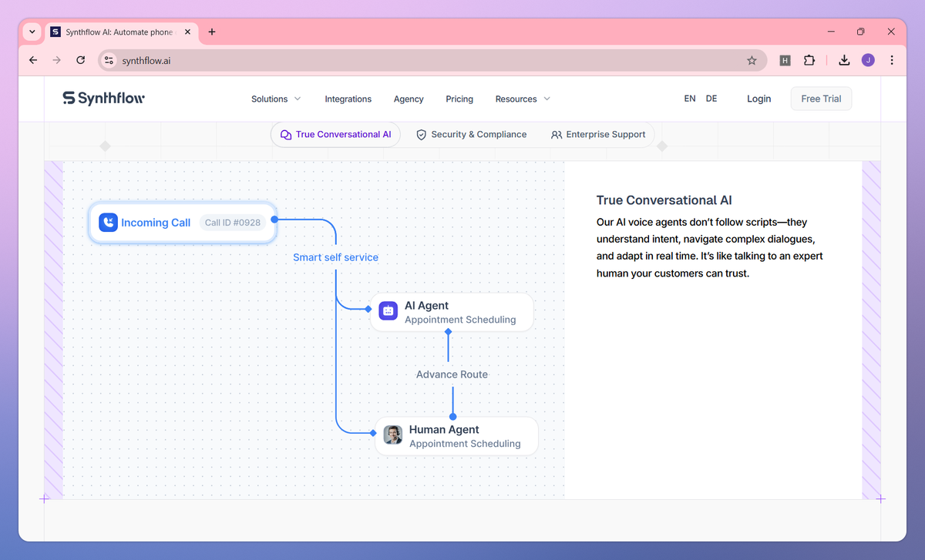Click the Human Agent avatar thumbnail

click(393, 434)
